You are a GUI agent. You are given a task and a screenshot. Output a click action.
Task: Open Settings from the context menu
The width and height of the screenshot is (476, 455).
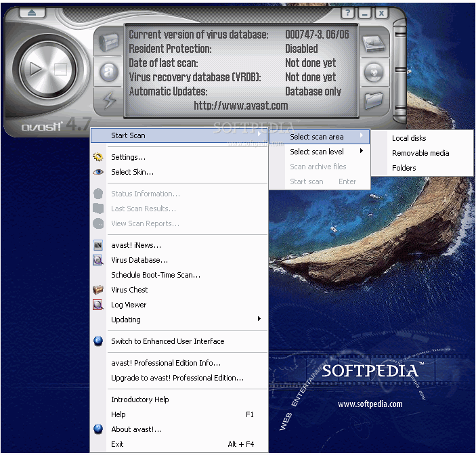(x=179, y=157)
